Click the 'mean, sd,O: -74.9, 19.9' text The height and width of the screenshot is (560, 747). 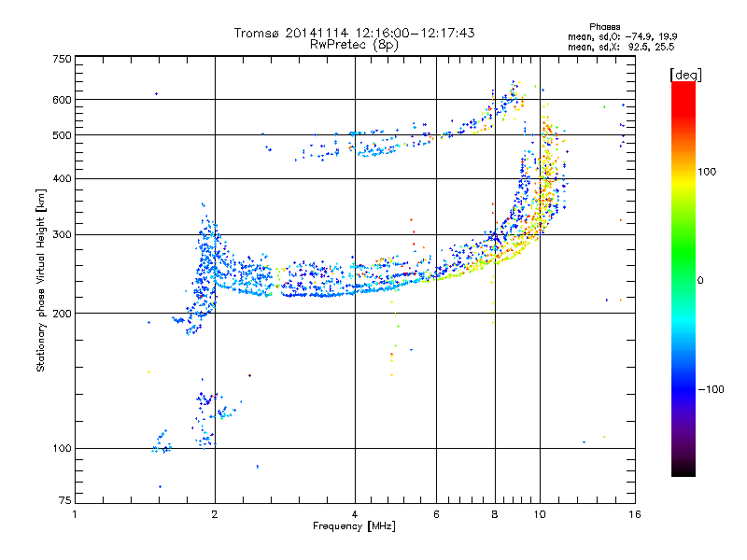622,36
